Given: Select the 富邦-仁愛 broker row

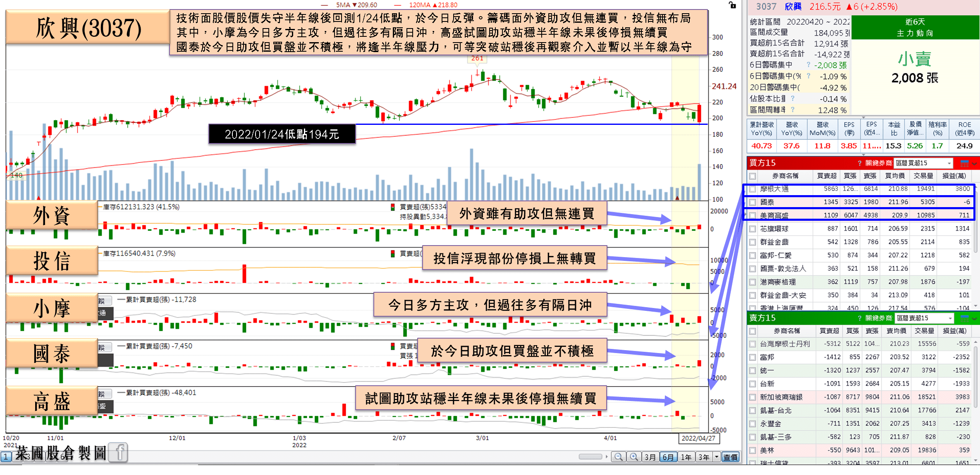Looking at the screenshot, I should (860, 255).
